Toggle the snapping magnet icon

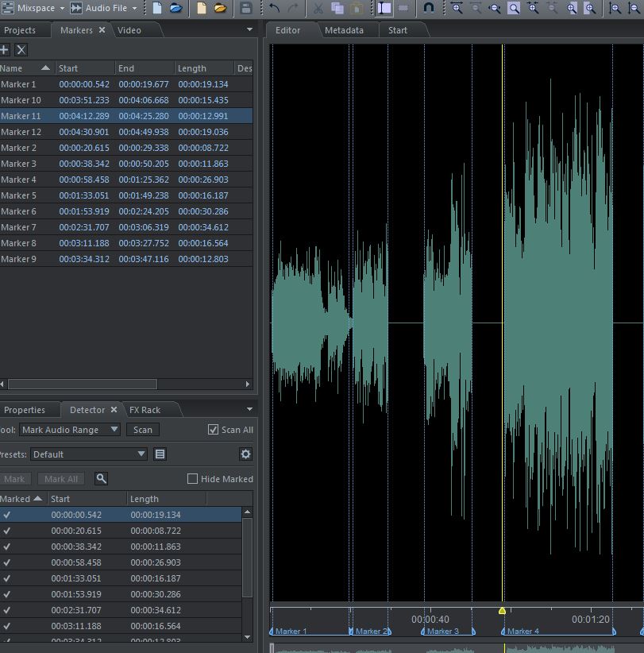coord(429,8)
